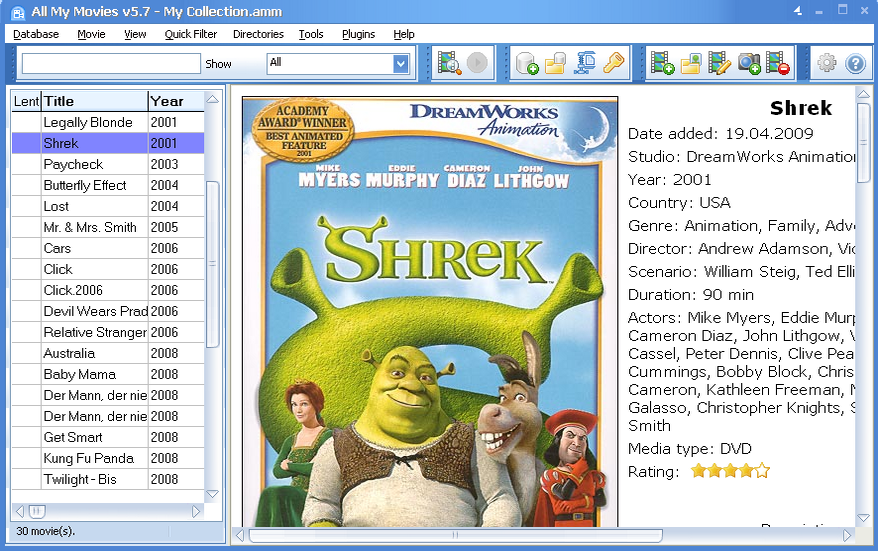The height and width of the screenshot is (551, 878).
Task: Edit the movie with the filmstrip-pencil icon
Action: point(720,63)
